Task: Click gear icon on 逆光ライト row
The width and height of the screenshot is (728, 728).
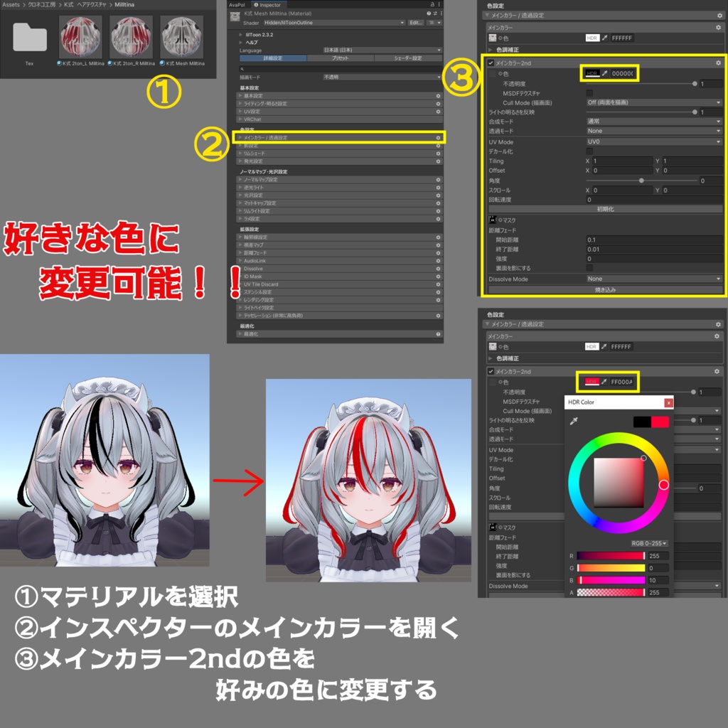Action: pyautogui.click(x=438, y=188)
